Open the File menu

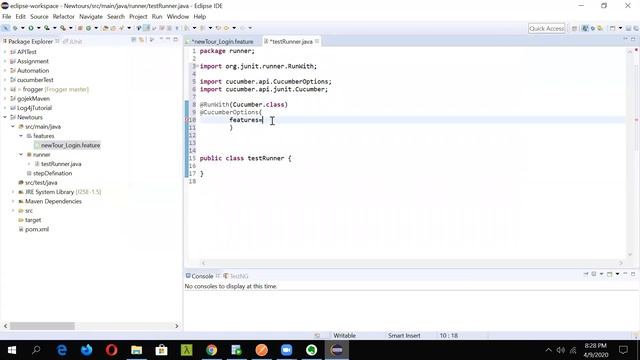7,17
